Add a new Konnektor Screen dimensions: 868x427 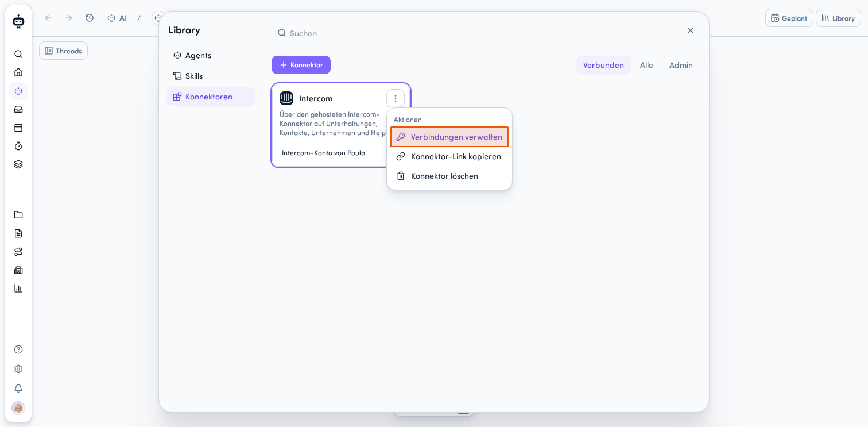pyautogui.click(x=301, y=65)
